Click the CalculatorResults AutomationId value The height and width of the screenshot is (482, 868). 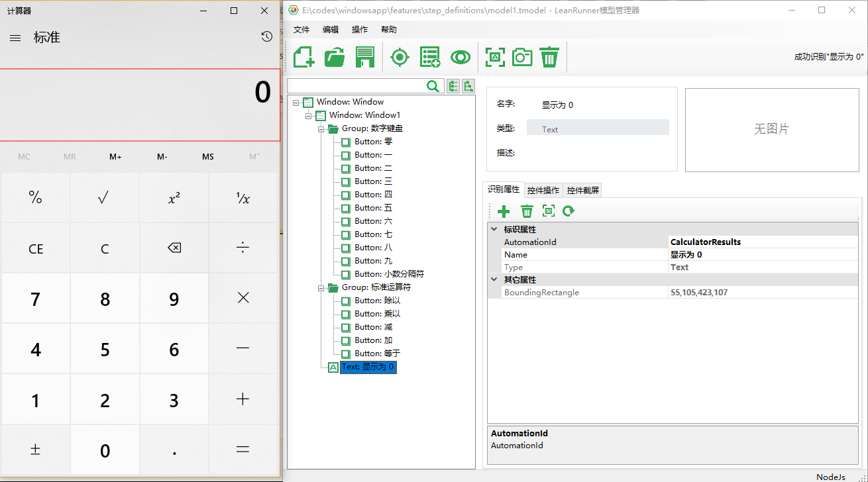click(706, 242)
